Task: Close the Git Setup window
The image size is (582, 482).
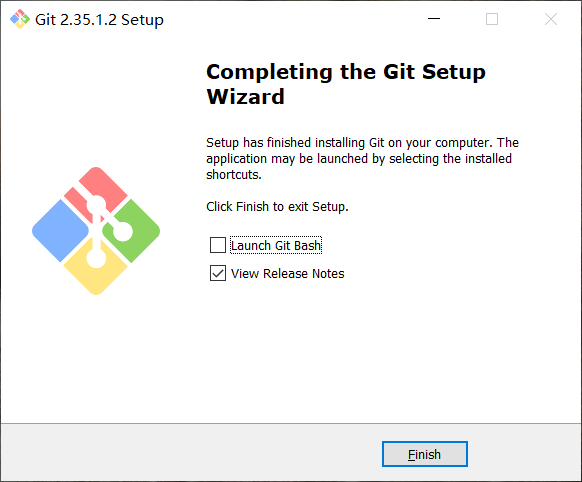Action: 551,19
